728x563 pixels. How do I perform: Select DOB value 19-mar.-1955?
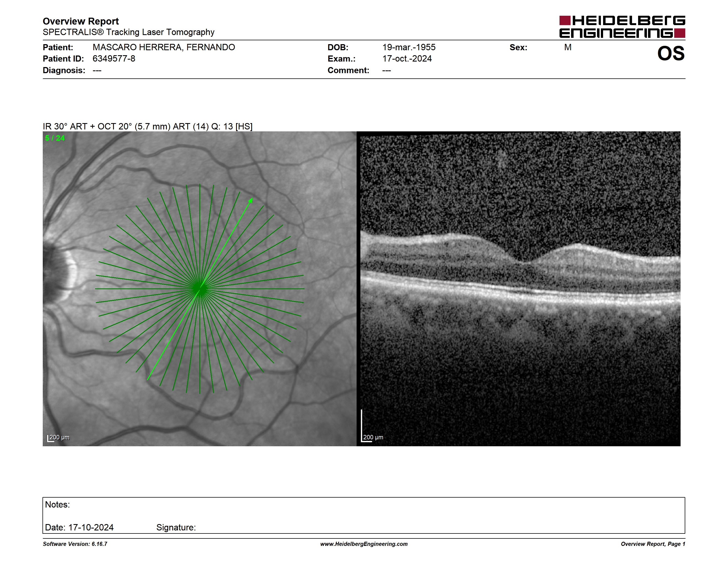409,47
